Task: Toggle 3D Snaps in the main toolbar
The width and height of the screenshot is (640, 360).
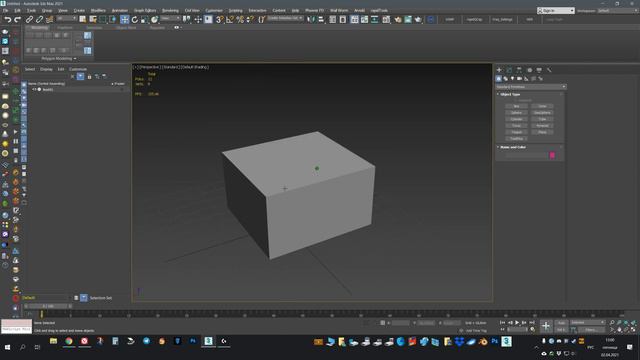Action: pos(220,19)
